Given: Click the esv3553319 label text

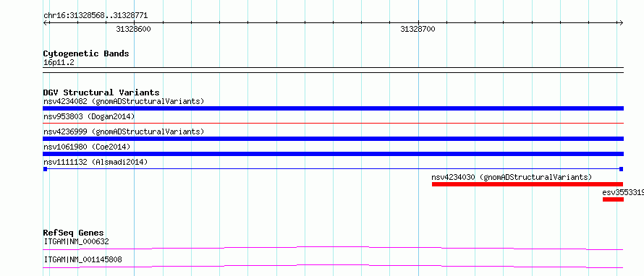Looking at the screenshot, I should point(623,192).
